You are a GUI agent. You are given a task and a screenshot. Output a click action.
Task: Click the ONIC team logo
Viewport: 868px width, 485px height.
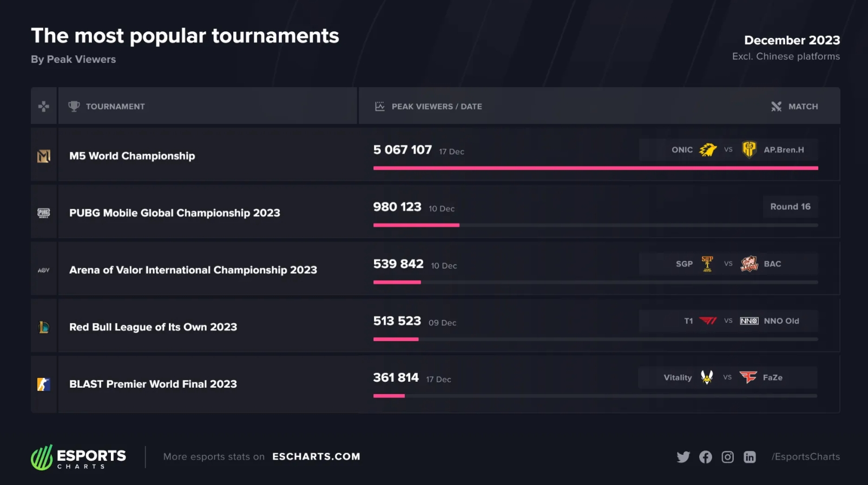[x=708, y=150]
